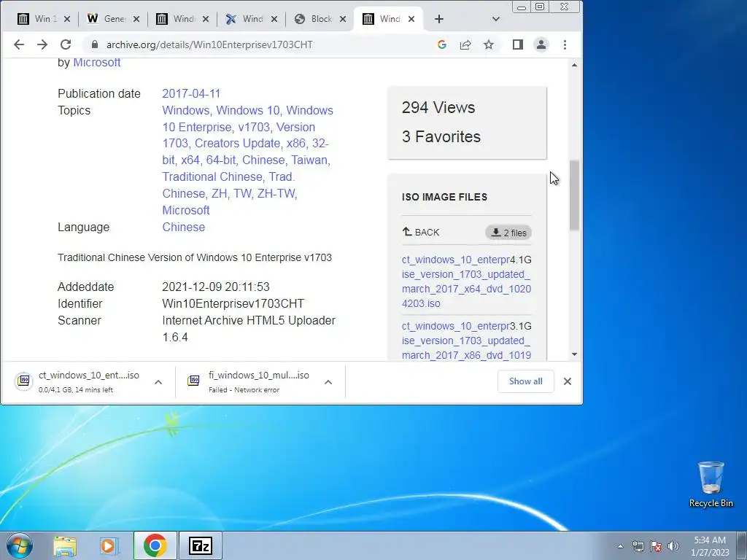Open the Microsoft author link
This screenshot has height=560, width=747.
[97, 63]
